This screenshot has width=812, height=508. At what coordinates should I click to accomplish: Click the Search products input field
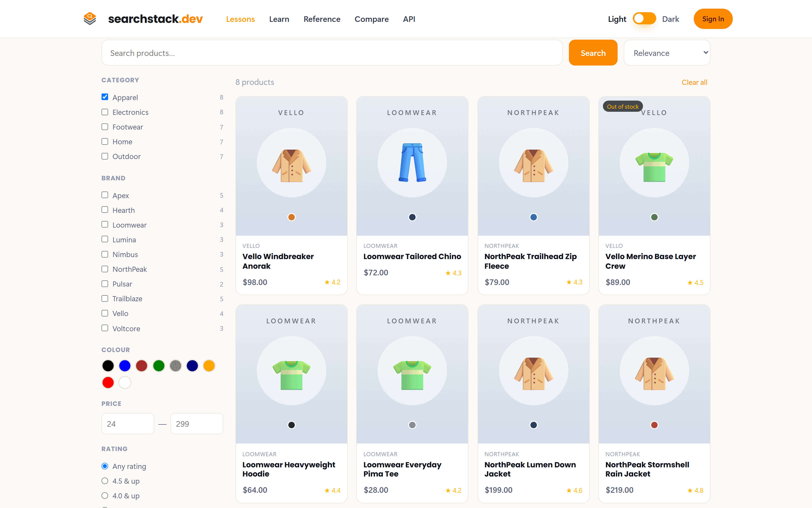tap(332, 53)
